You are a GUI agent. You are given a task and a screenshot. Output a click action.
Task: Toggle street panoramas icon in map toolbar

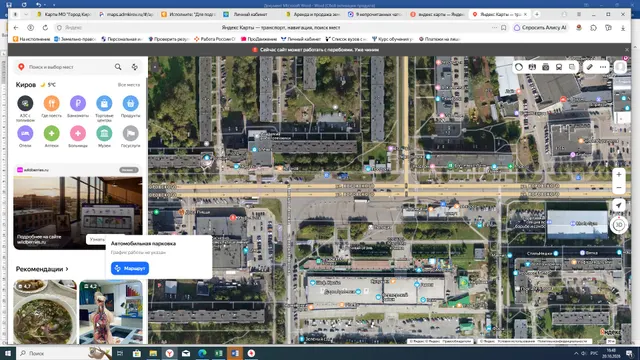point(532,67)
